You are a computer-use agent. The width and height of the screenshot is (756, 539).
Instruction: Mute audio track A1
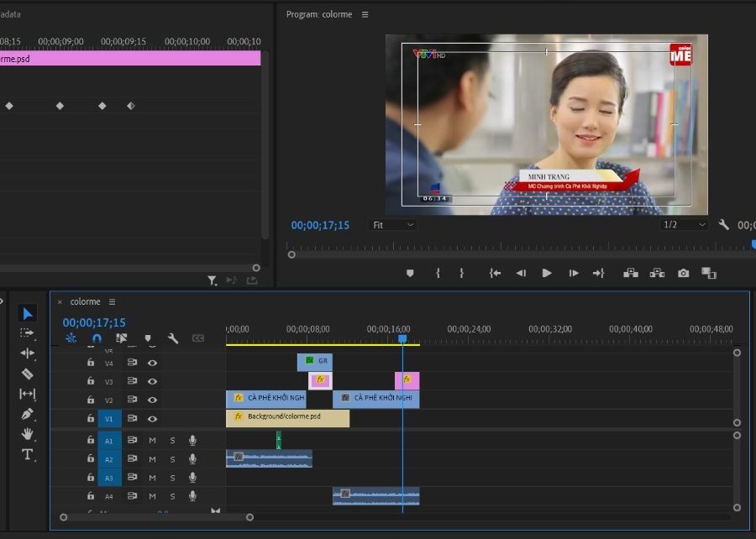click(x=152, y=440)
